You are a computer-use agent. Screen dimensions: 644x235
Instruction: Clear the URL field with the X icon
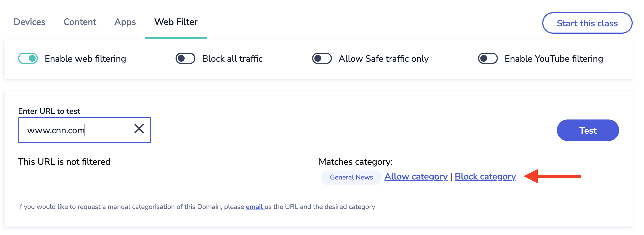point(139,129)
